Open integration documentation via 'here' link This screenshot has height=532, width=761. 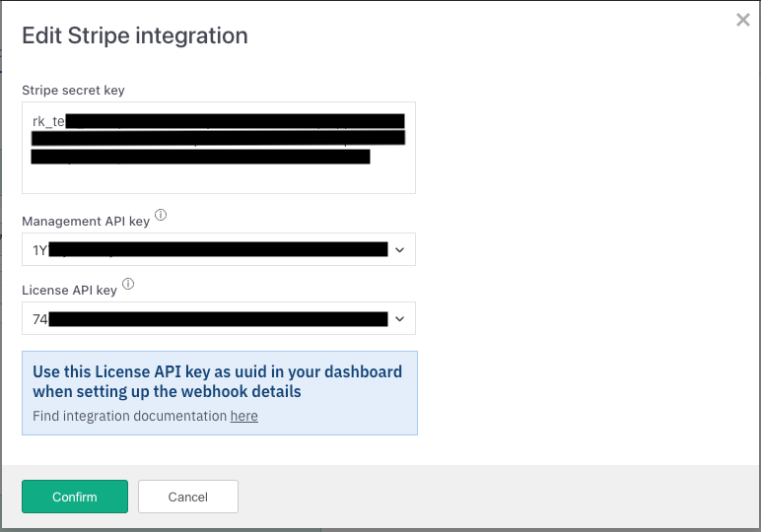(x=243, y=416)
